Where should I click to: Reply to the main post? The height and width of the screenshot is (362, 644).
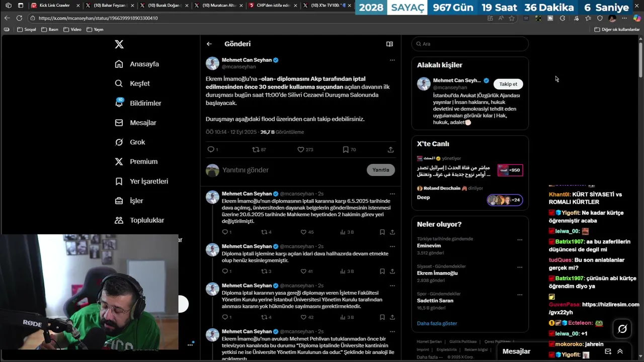pos(212,149)
